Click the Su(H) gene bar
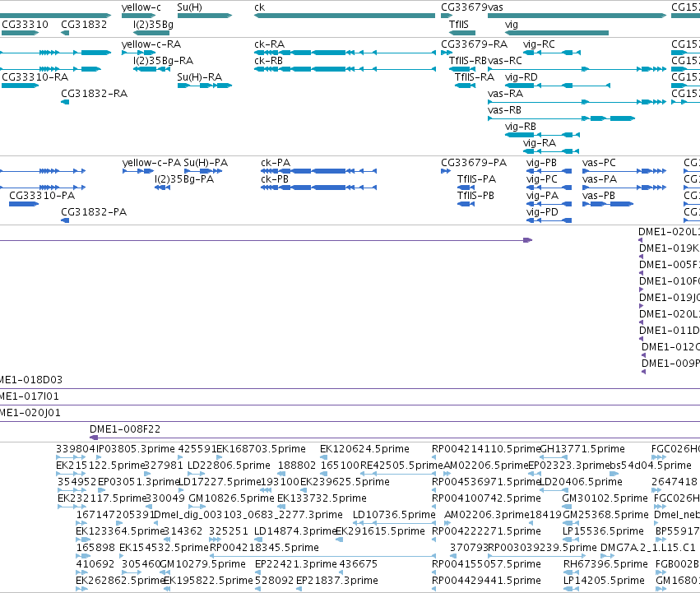Screen dimensions: 700x593 [205, 16]
